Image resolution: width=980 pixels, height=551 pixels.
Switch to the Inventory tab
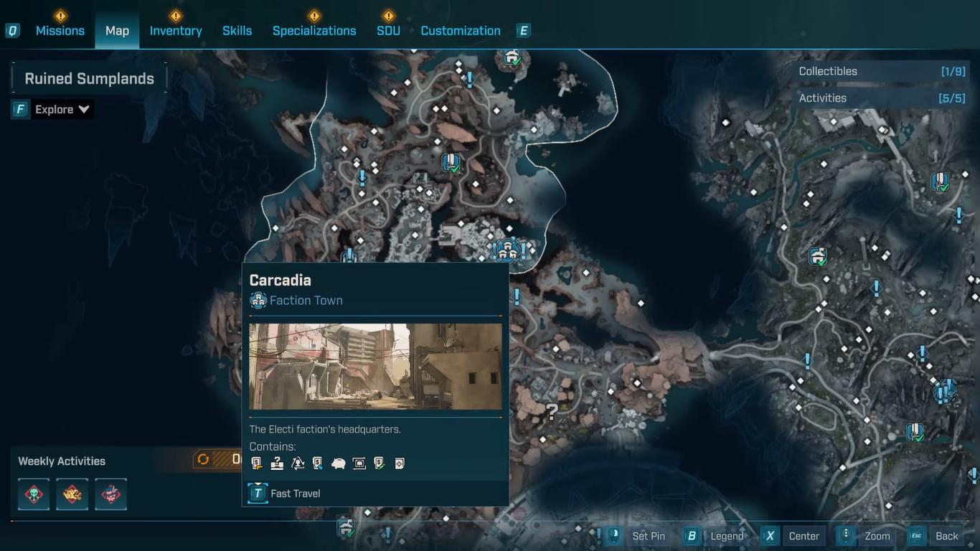176,30
